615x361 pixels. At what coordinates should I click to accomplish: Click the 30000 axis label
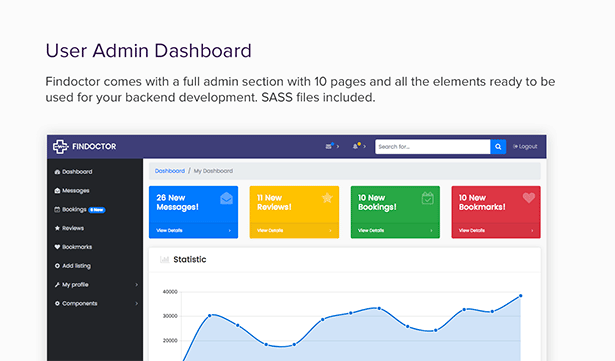coord(170,316)
